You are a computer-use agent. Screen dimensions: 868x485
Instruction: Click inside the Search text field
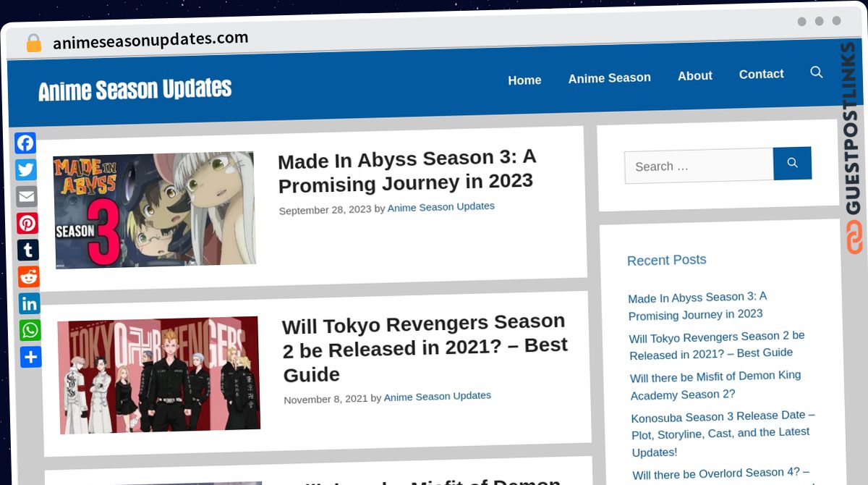click(x=699, y=166)
